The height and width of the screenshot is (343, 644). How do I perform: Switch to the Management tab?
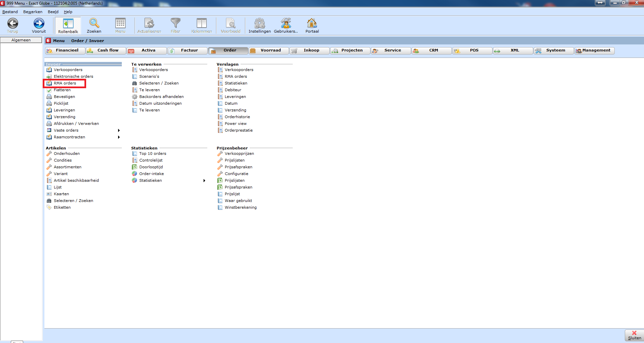tap(595, 50)
